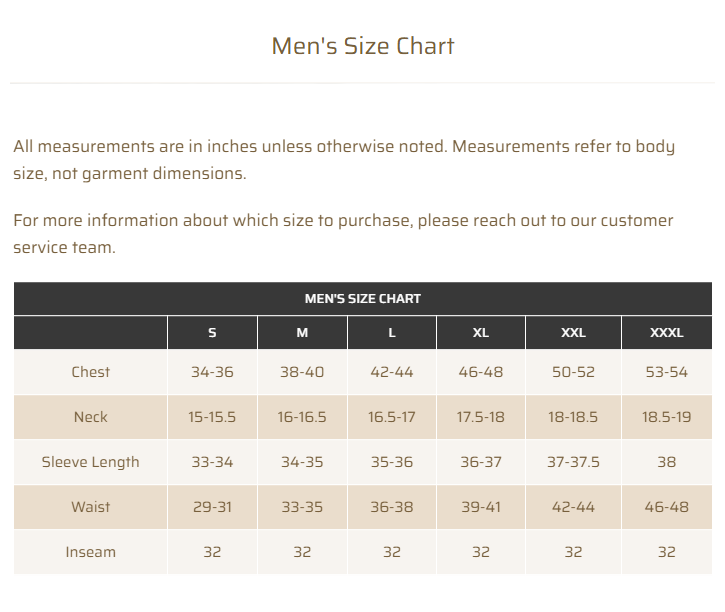This screenshot has width=725, height=612.
Task: Click the Inseam row label
Action: pos(91,552)
